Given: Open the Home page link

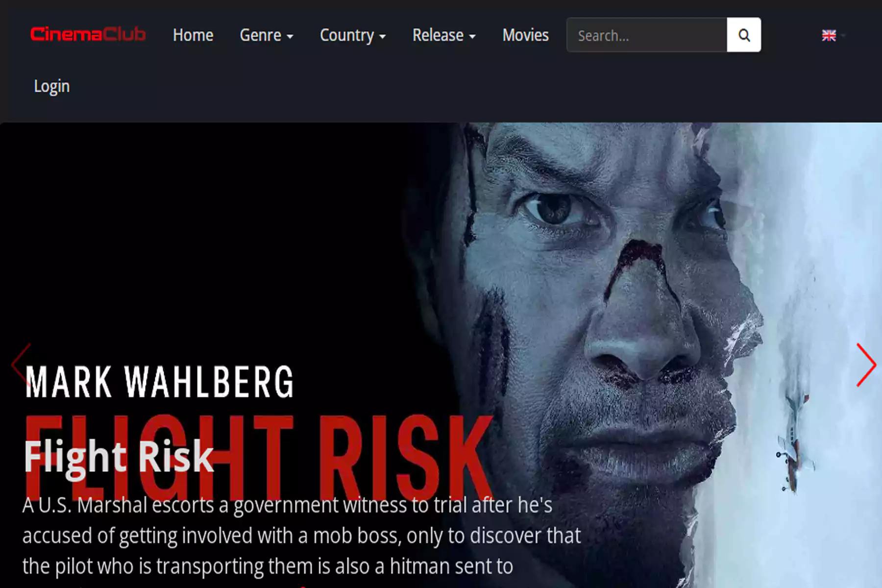Looking at the screenshot, I should coord(193,35).
